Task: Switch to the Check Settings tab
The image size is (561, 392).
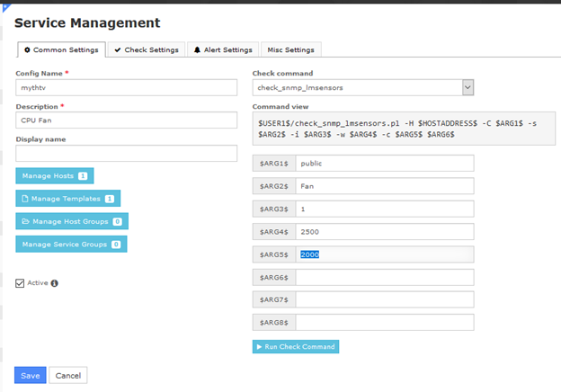Action: [147, 50]
